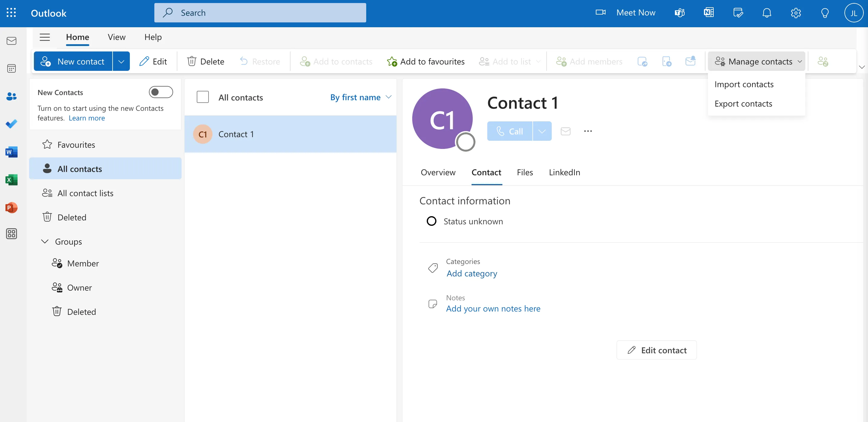The width and height of the screenshot is (868, 422).
Task: Select Export contacts
Action: point(743,104)
